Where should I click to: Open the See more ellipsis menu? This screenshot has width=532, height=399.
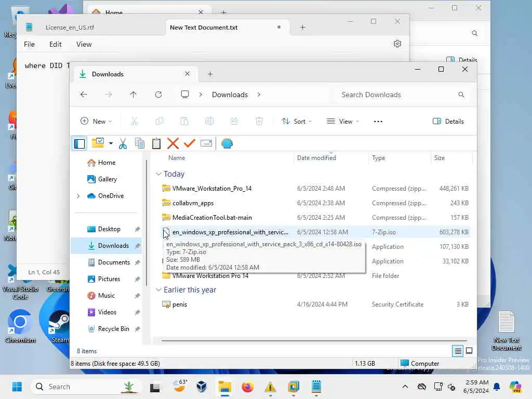(x=378, y=121)
